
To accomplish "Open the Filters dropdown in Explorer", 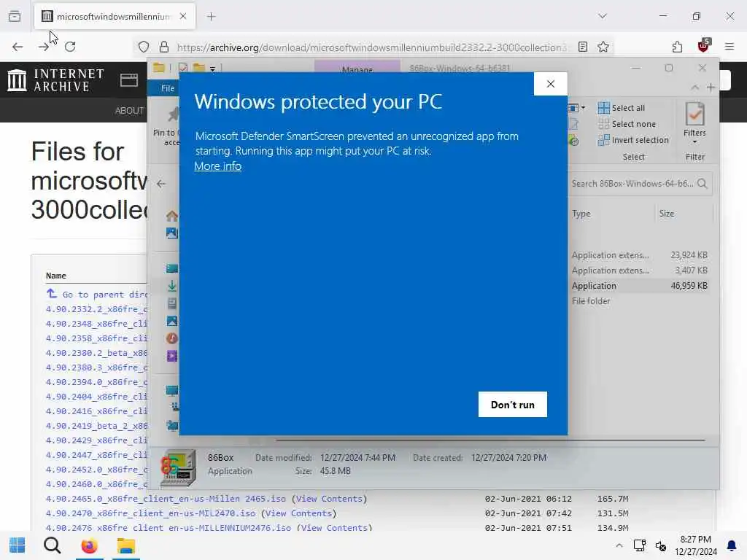I will tap(694, 122).
